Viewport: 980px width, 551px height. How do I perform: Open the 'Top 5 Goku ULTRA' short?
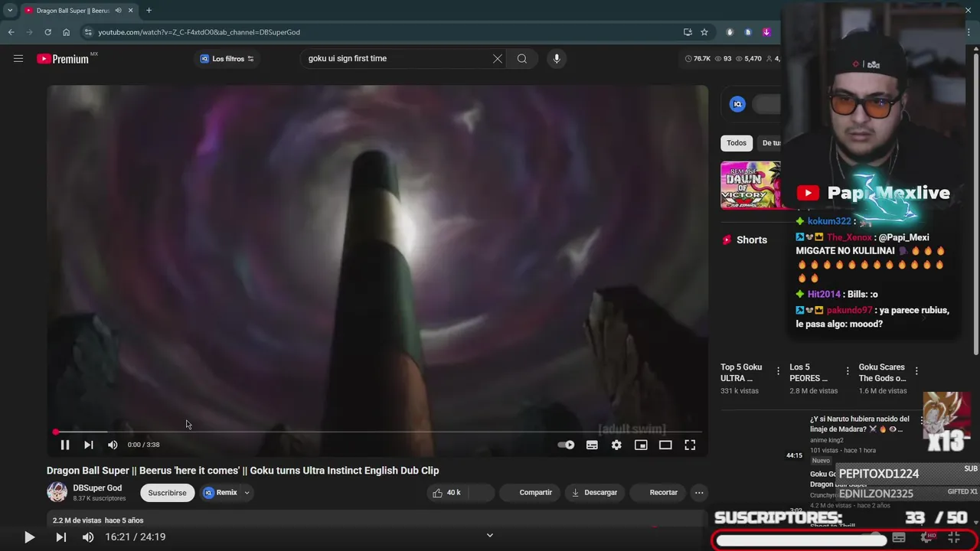(x=742, y=373)
